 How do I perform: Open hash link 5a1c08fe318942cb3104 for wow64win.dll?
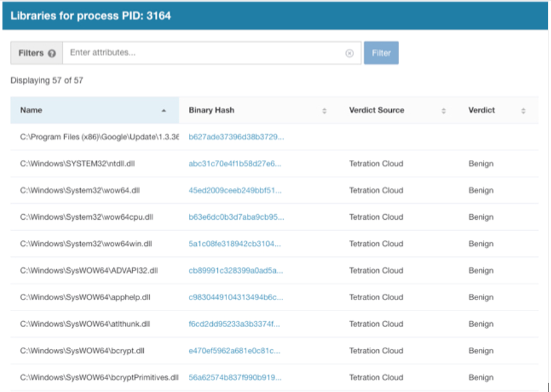(234, 244)
